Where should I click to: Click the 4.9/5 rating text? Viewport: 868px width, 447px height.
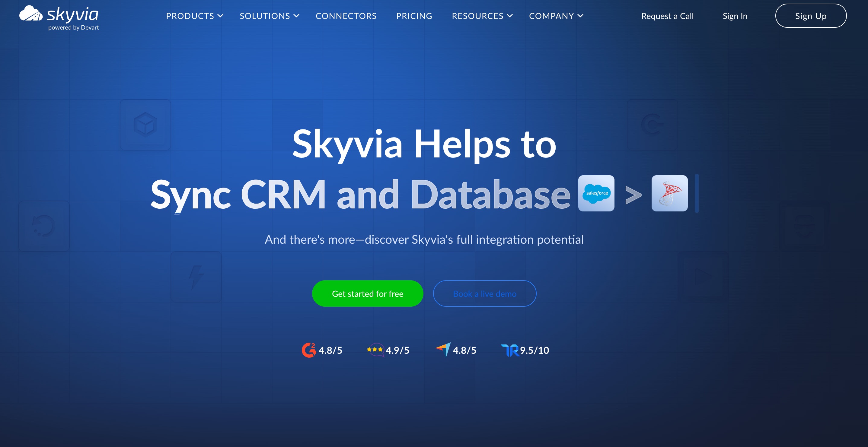[397, 350]
